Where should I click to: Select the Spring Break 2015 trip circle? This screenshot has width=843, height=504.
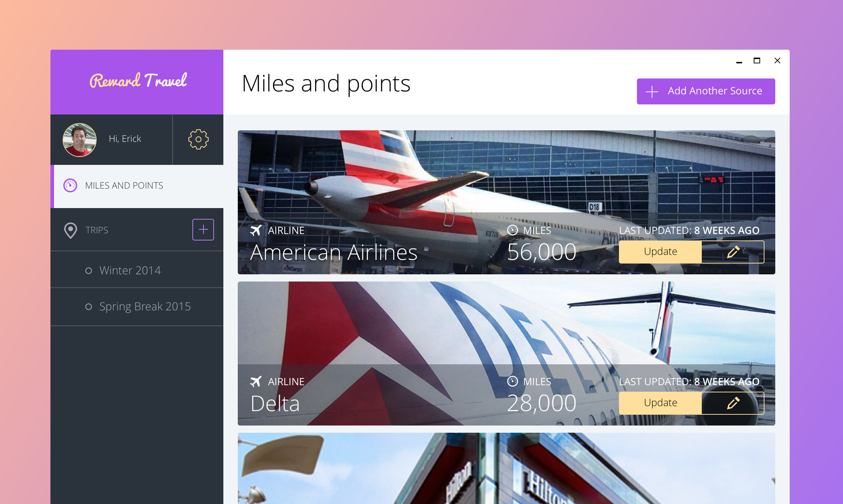[89, 307]
